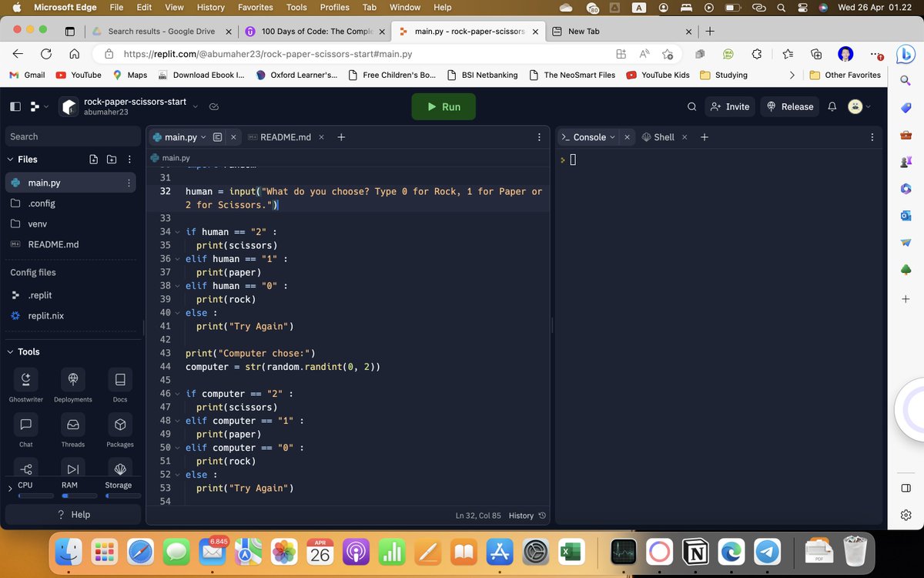
Task: Open the main.py file three-dot menu
Action: tap(129, 183)
